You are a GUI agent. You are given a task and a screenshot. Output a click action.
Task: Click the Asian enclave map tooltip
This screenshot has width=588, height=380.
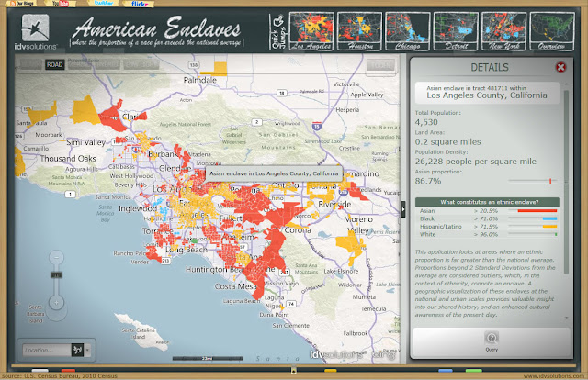pyautogui.click(x=274, y=173)
